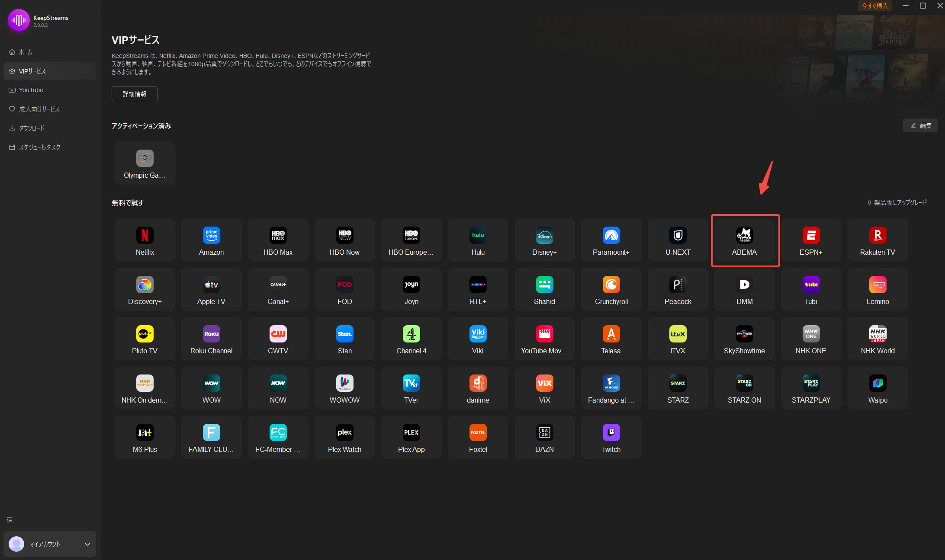
Task: Click the Olympic Games activated tile
Action: (x=145, y=163)
